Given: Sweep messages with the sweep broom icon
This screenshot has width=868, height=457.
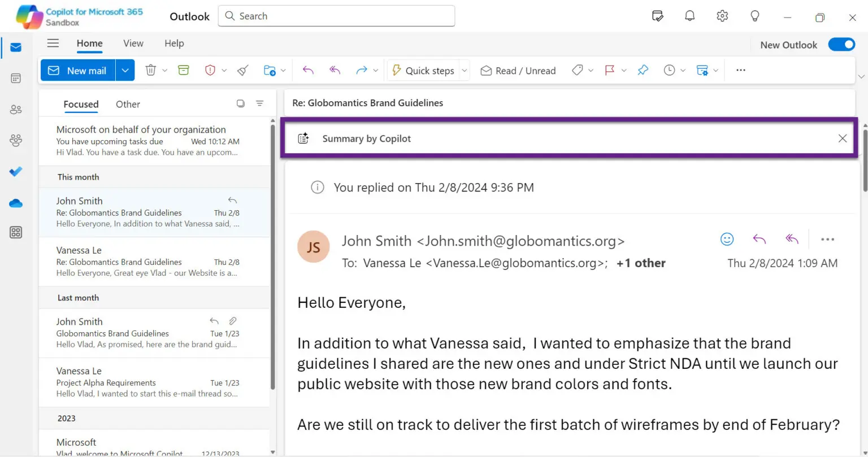Looking at the screenshot, I should 242,70.
